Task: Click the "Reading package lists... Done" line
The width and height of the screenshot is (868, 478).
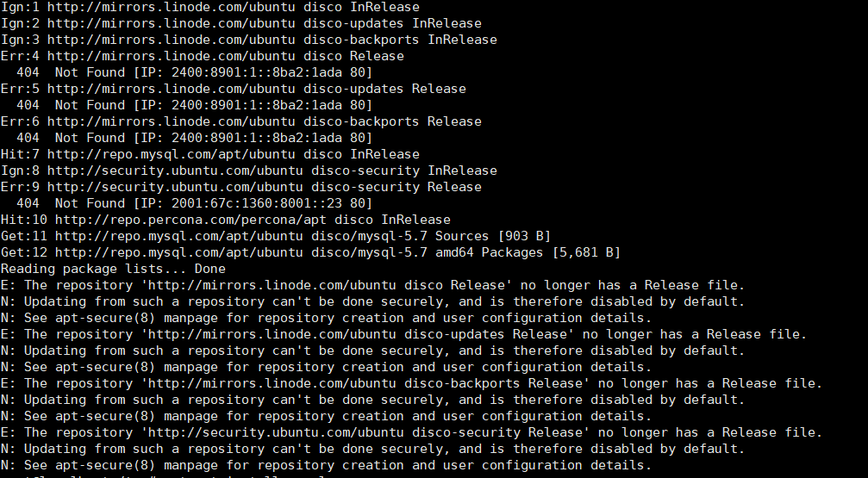Action: point(113,269)
